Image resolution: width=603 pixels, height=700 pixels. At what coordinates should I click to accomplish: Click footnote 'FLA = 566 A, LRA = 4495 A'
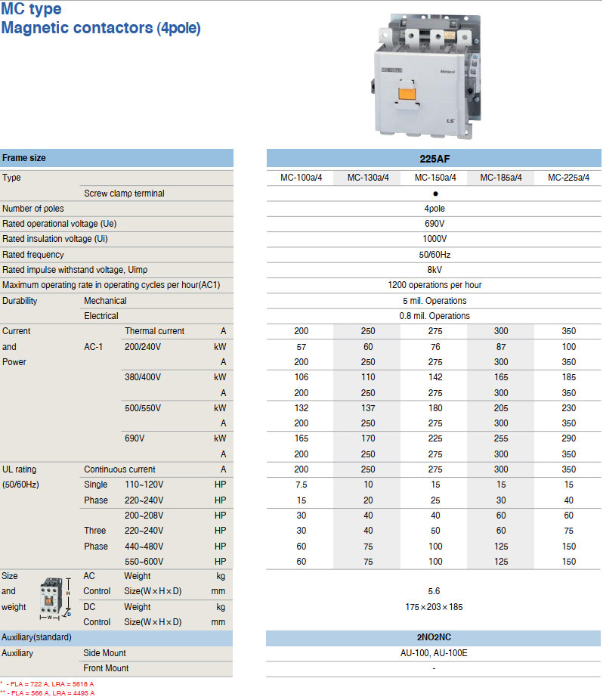pos(53,693)
